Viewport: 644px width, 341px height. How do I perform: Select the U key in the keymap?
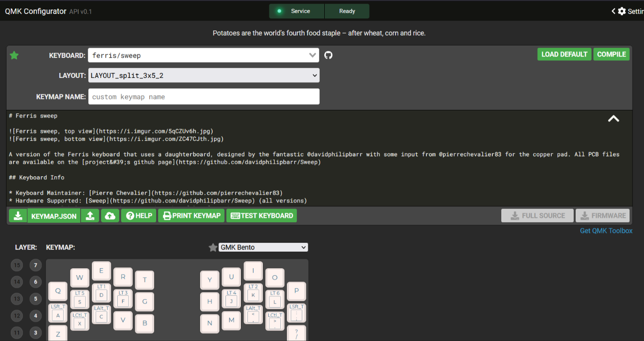click(x=231, y=277)
